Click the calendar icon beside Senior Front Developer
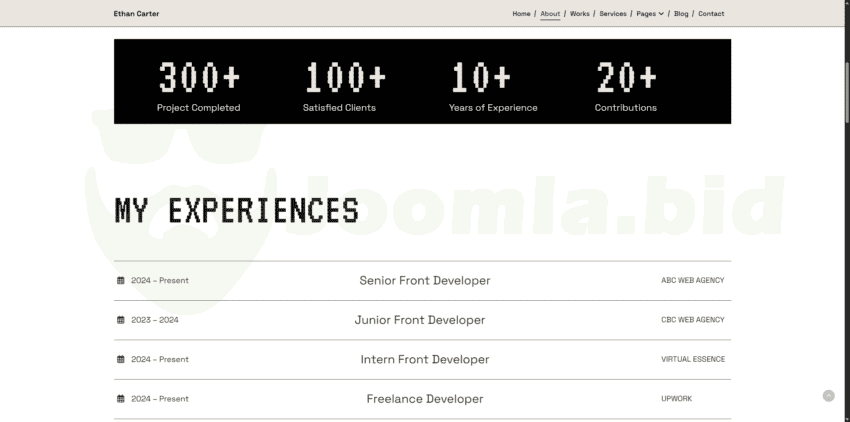 (121, 280)
